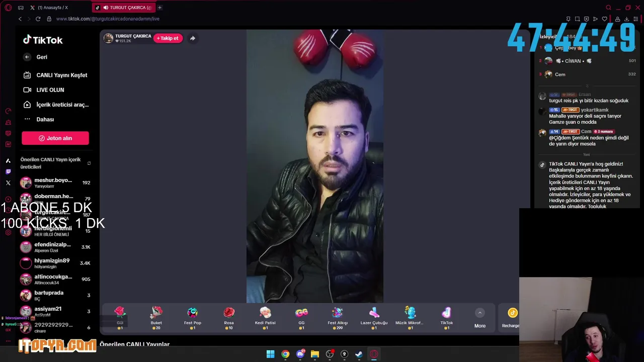
Task: Expand More gifts chevron
Action: (x=480, y=313)
